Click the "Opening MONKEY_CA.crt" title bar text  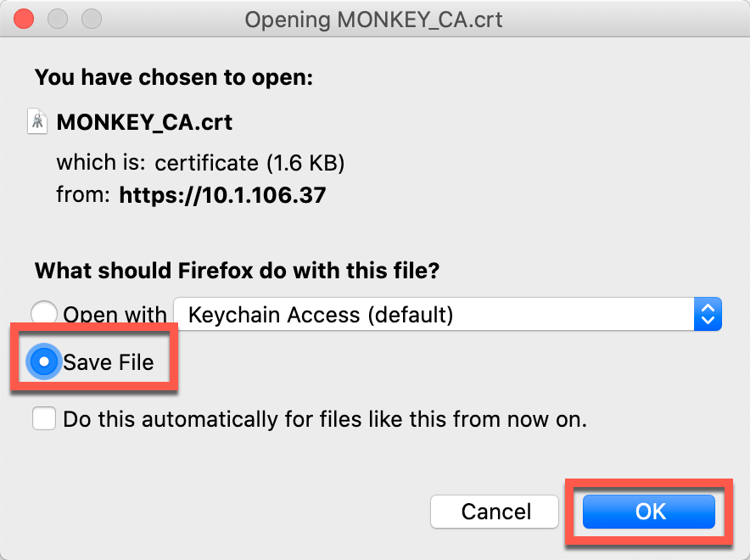[373, 19]
